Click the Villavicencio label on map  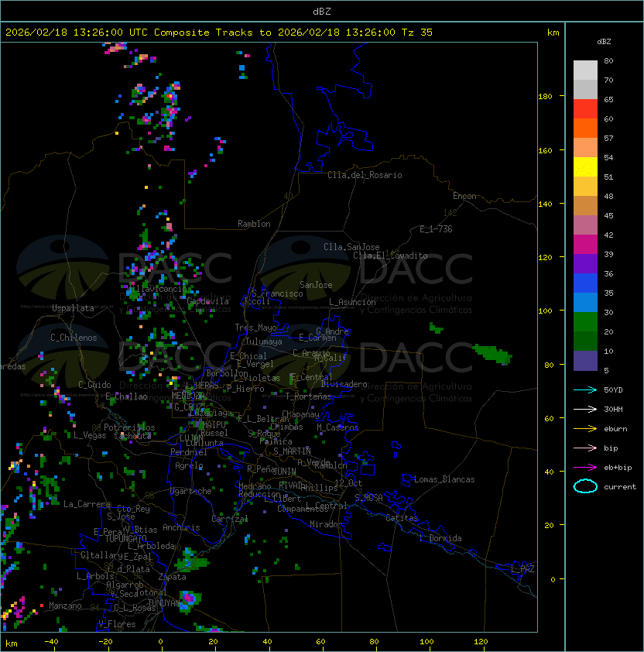pyautogui.click(x=157, y=289)
